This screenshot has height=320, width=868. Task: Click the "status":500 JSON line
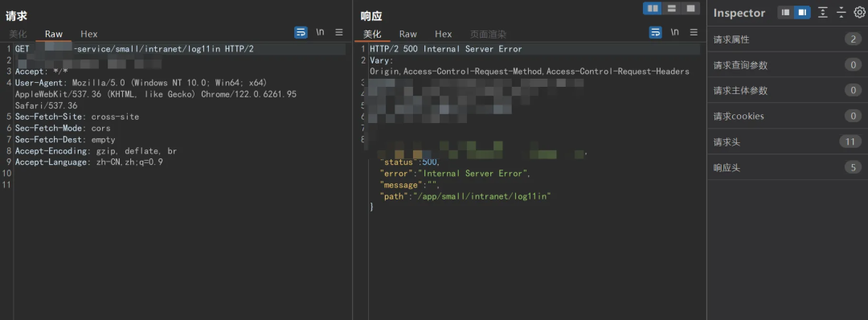[x=410, y=162]
